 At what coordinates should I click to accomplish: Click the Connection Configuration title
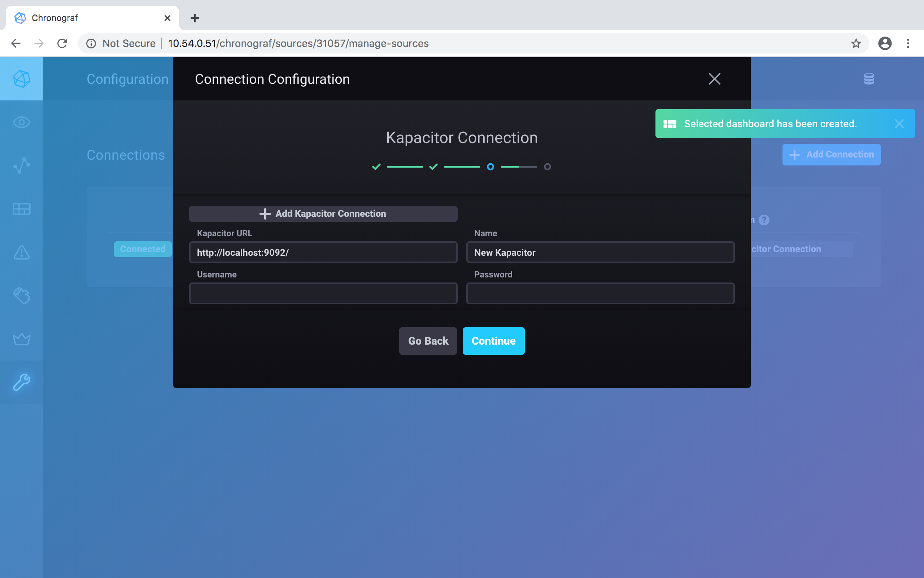pos(272,79)
